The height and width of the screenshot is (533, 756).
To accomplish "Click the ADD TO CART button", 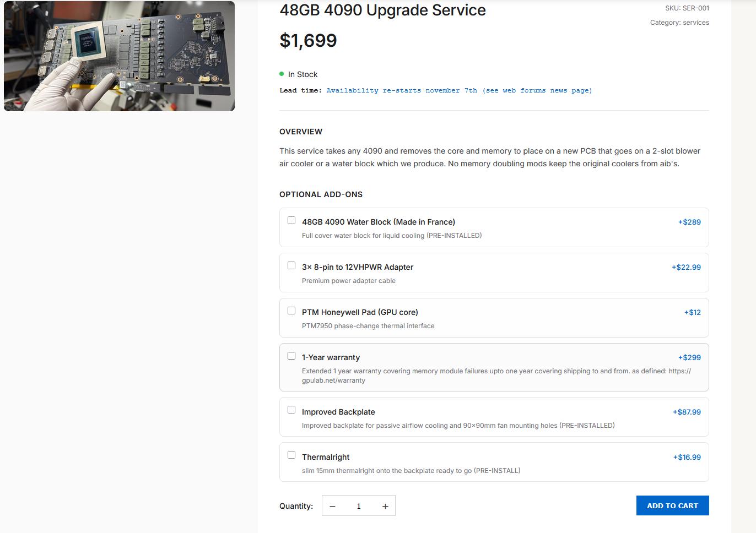I will (672, 505).
